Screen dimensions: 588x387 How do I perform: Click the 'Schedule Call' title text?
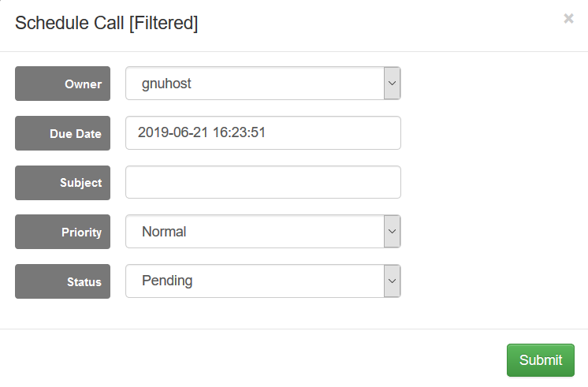[x=69, y=24]
